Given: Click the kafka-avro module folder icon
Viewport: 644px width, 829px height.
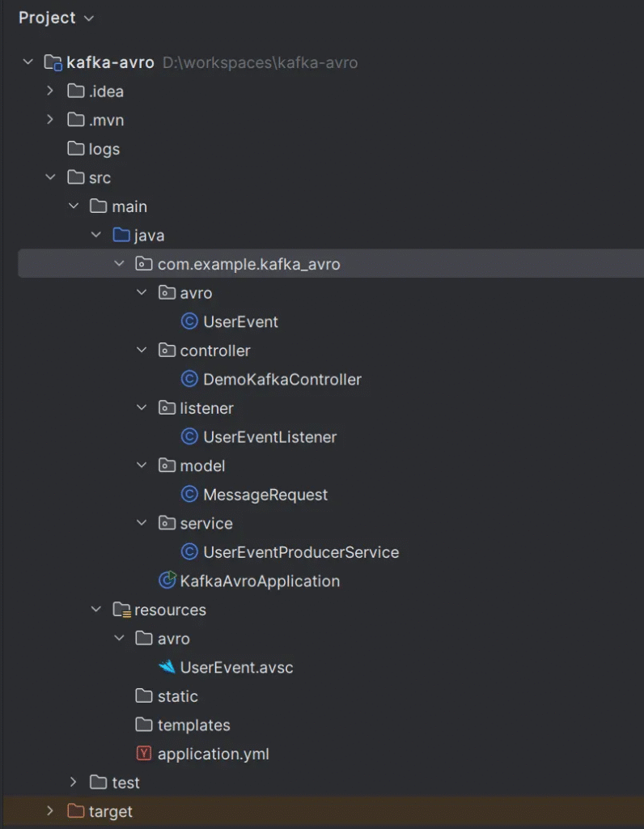Looking at the screenshot, I should [x=53, y=62].
